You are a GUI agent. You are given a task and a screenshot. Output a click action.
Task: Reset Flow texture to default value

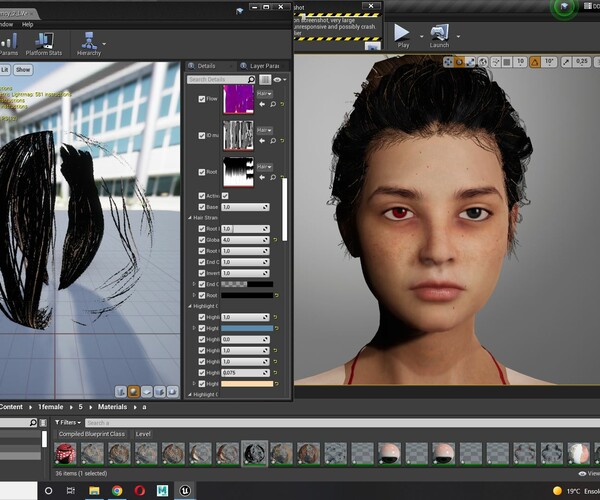pos(282,104)
